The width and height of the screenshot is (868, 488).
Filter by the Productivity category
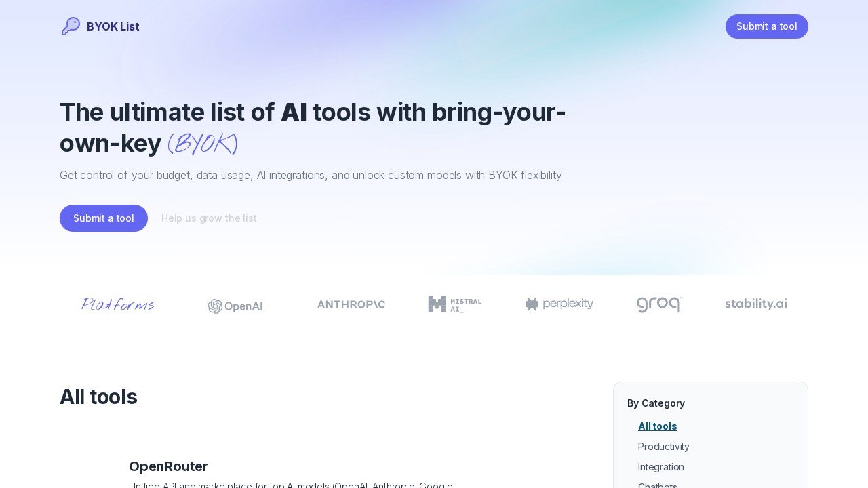663,446
